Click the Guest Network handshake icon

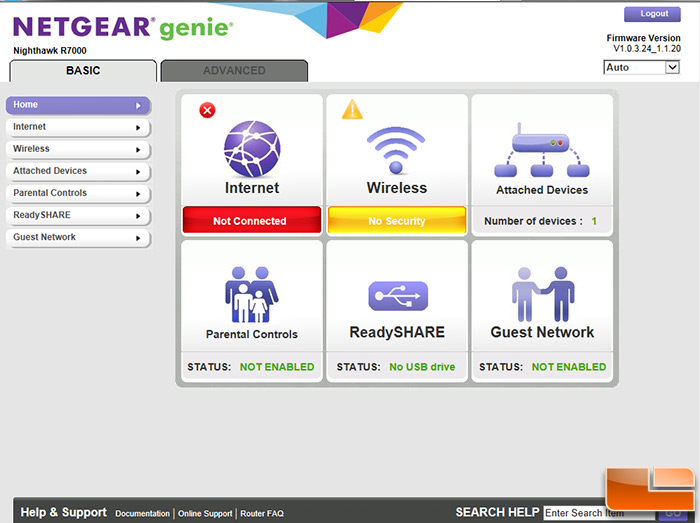(543, 295)
